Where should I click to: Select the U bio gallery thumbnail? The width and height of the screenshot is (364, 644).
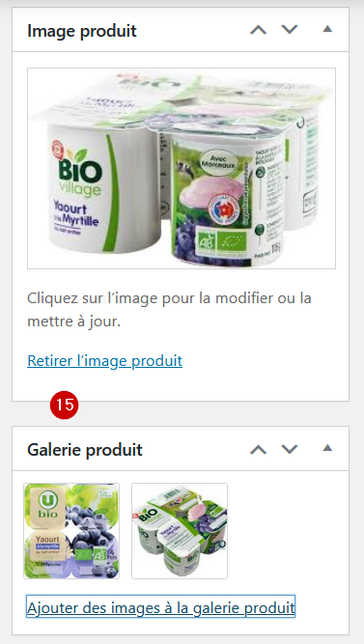pyautogui.click(x=71, y=531)
